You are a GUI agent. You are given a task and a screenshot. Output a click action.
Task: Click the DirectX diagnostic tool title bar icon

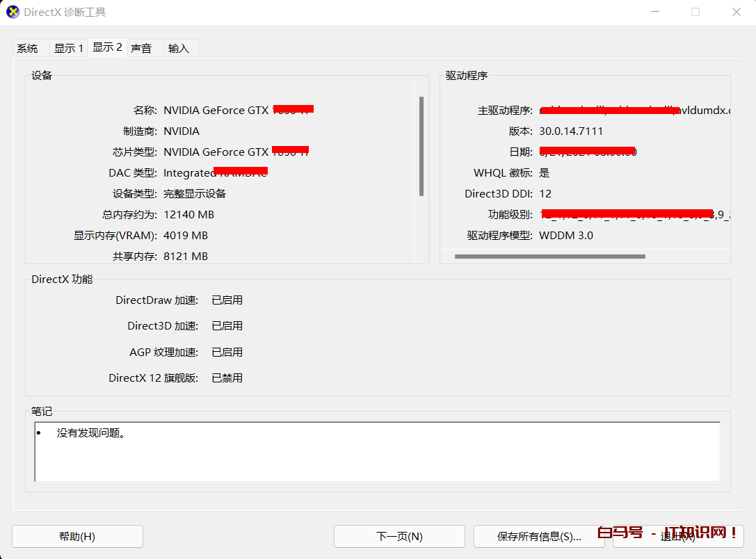(12, 12)
